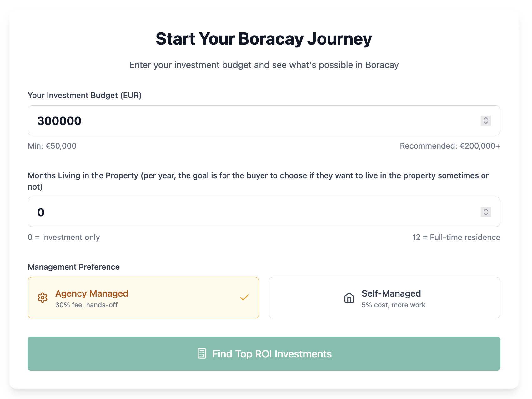Select the Agency Managed option
Viewport: 532px width, 399px height.
click(143, 298)
